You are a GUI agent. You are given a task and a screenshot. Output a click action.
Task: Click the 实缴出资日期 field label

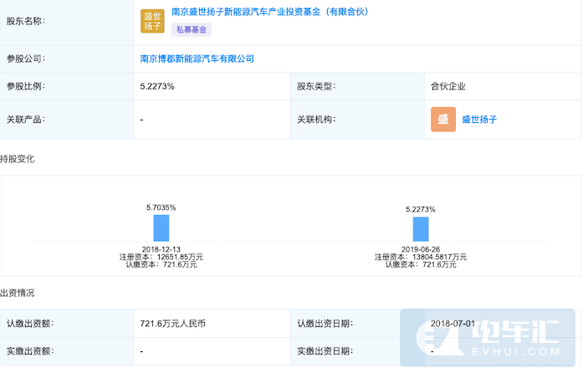(x=325, y=351)
